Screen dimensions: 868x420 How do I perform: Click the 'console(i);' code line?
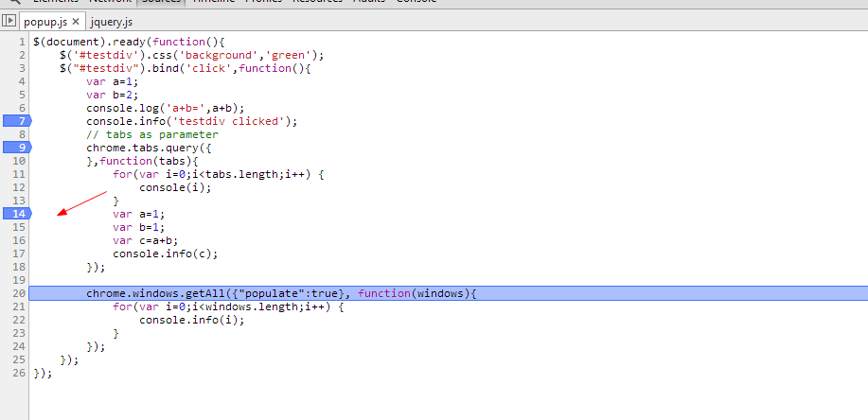pos(175,188)
